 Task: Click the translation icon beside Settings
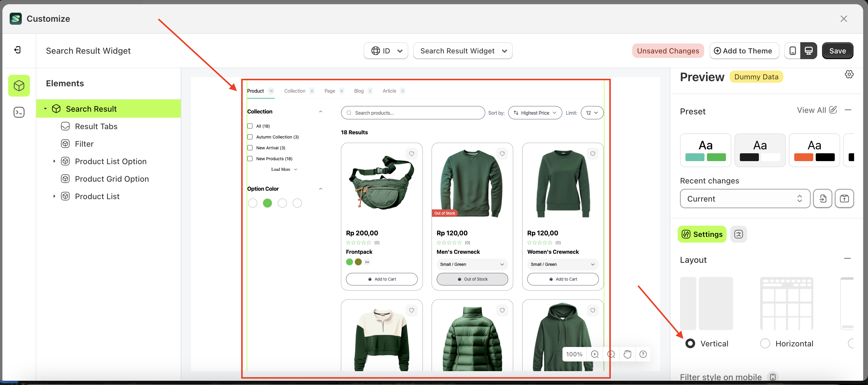tap(738, 234)
